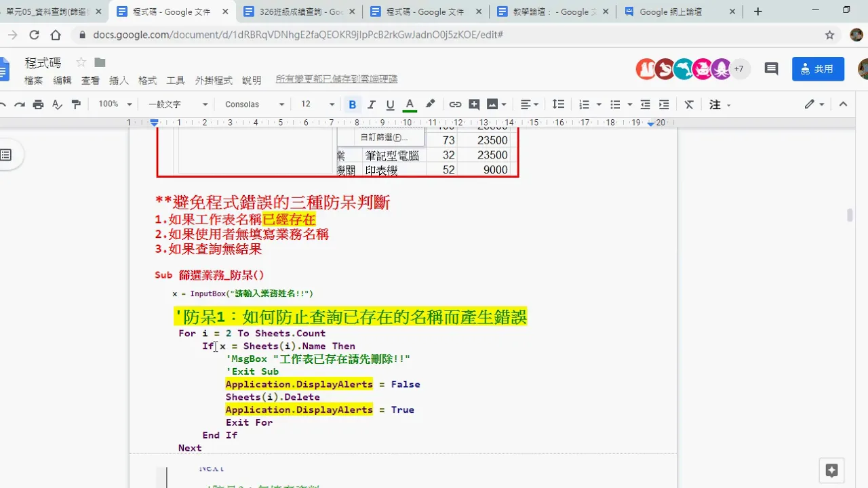The height and width of the screenshot is (488, 868).
Task: Clear formatting from the selection
Action: (x=689, y=104)
